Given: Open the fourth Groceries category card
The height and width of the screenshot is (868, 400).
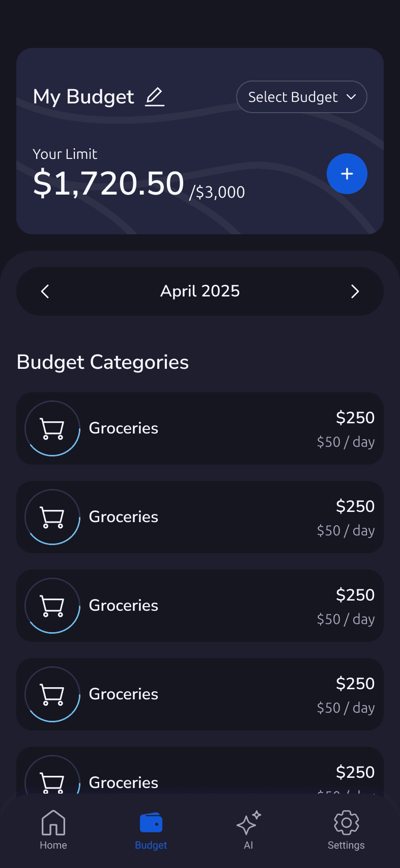Looking at the screenshot, I should [200, 694].
